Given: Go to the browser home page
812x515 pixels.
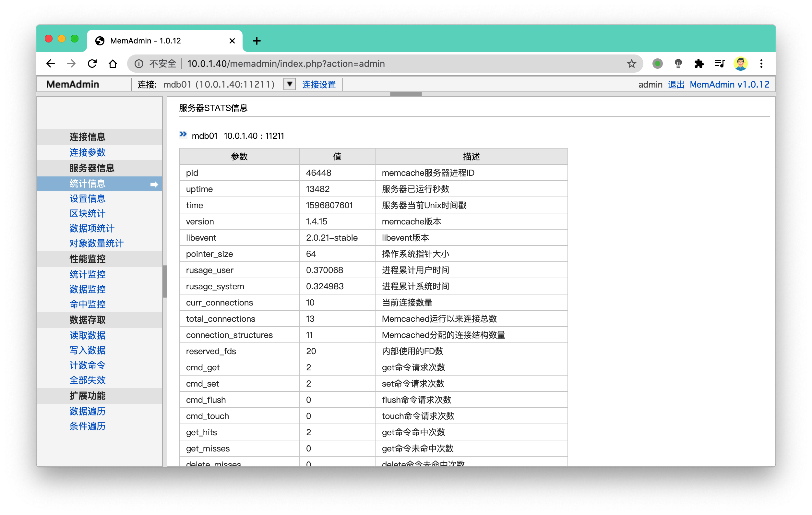Looking at the screenshot, I should 113,64.
